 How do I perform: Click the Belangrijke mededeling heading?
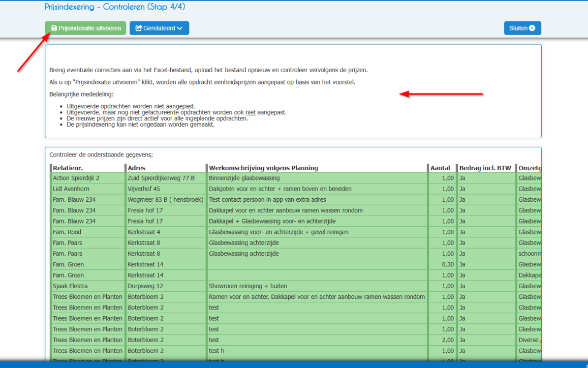click(x=81, y=94)
